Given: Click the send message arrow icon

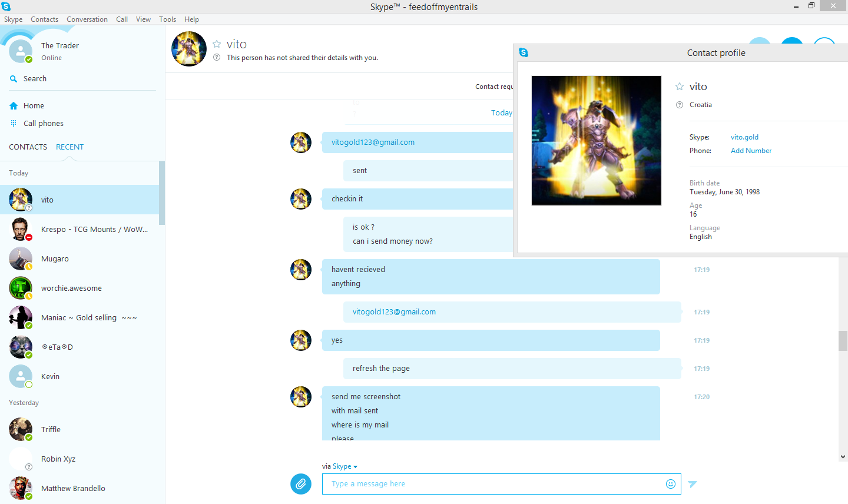Looking at the screenshot, I should pos(693,484).
